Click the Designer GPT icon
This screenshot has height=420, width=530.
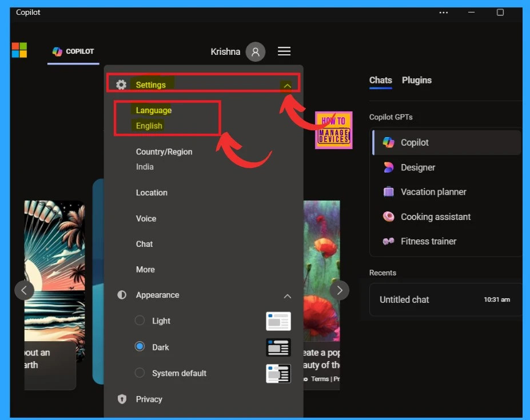click(x=388, y=167)
